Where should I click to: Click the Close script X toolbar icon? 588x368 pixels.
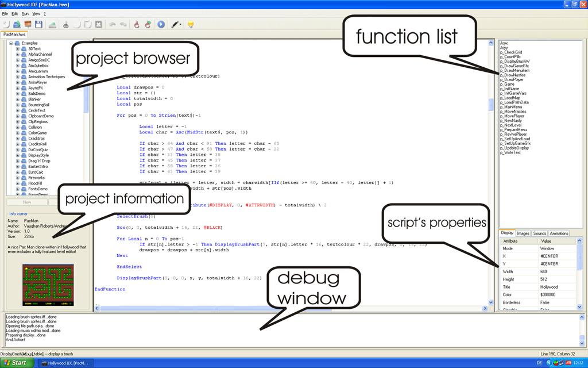(99, 25)
